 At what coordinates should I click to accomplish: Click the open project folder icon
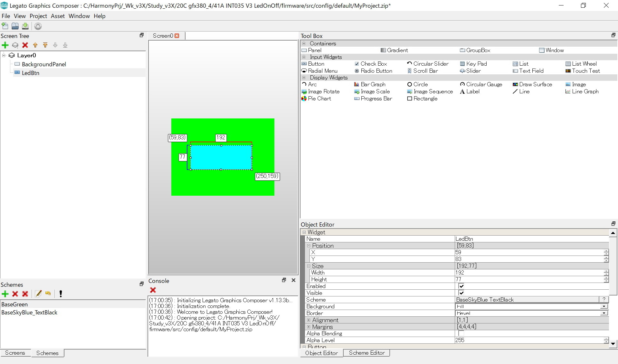[x=15, y=26]
